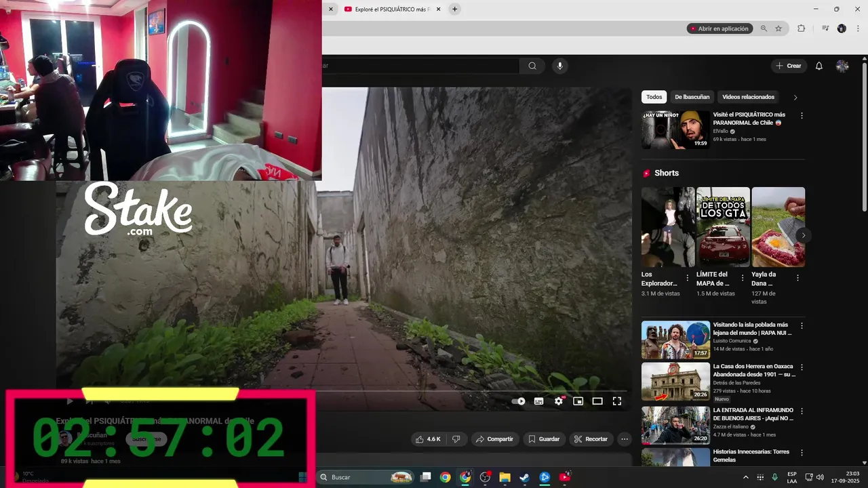
Task: Select the Videos relacionados filter chip
Action: [748, 97]
